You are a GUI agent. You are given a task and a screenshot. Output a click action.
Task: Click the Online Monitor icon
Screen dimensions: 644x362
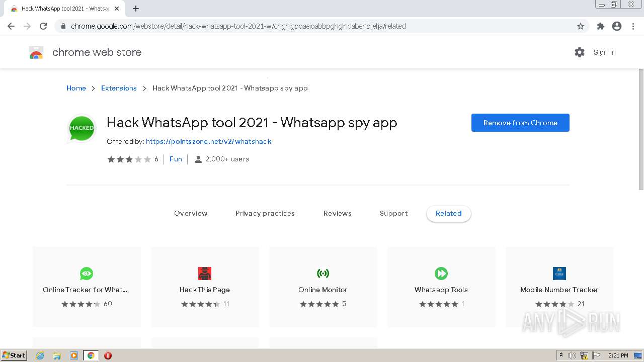coord(323,274)
